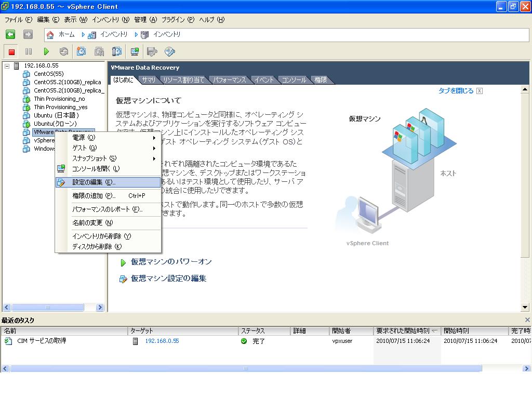Screen dimensions: 532x399
Task: Click the VM icon beside CentOS(55)
Action: [x=26, y=74]
